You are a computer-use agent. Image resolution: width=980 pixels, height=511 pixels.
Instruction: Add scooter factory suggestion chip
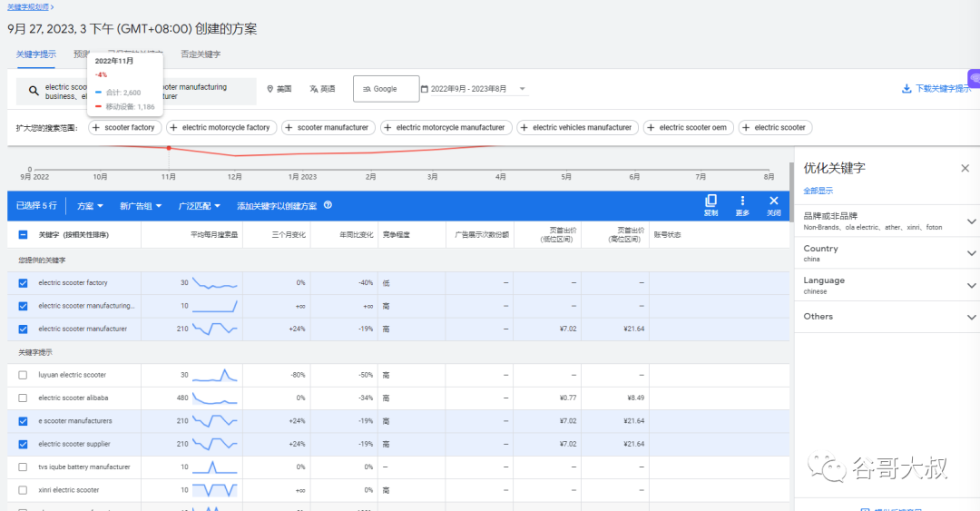pyautogui.click(x=125, y=128)
